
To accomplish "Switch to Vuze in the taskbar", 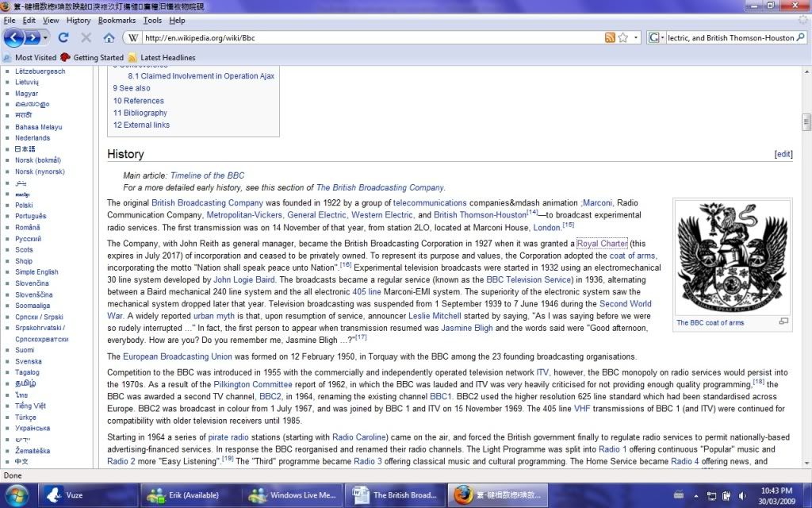I will click(89, 495).
